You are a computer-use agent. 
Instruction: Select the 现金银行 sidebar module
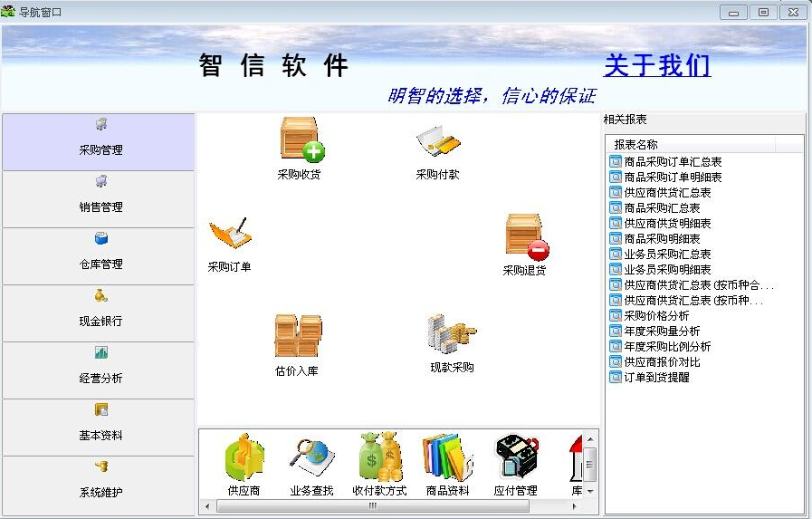point(99,313)
